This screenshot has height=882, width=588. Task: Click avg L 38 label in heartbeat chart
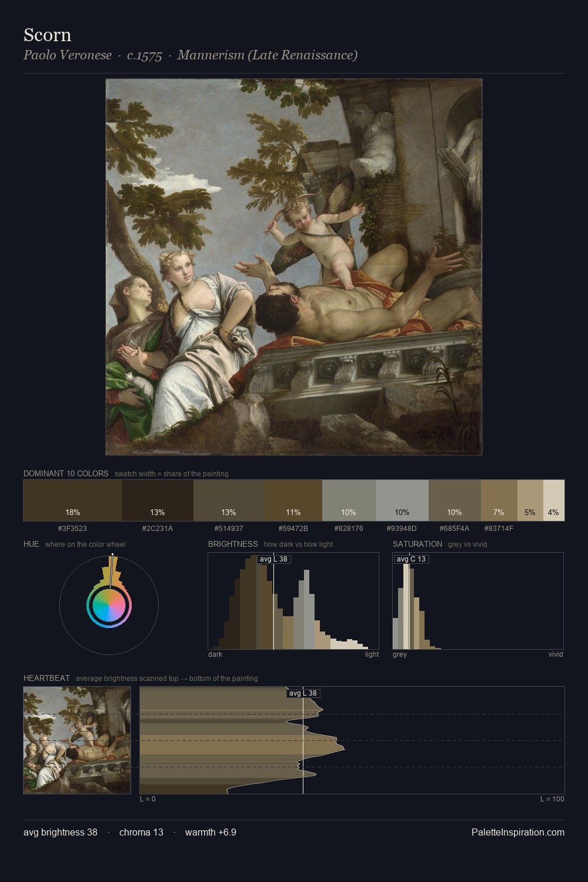(303, 693)
